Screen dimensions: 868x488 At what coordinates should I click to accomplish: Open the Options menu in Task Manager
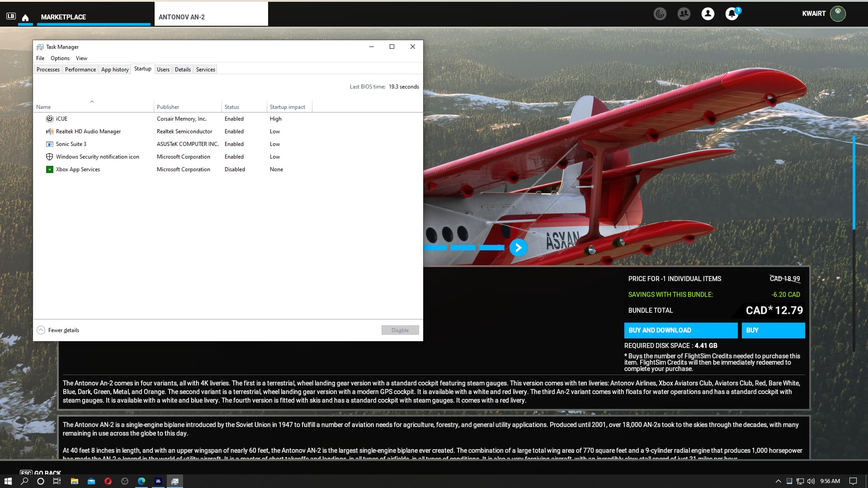60,58
